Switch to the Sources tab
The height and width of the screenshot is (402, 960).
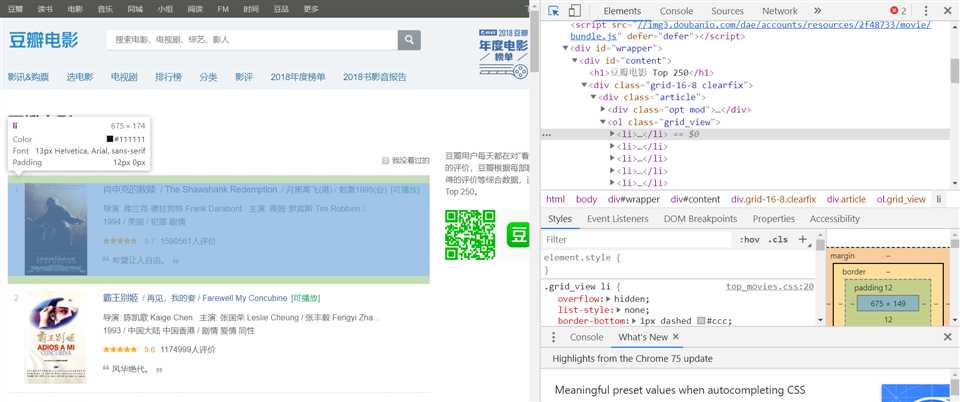pos(727,11)
